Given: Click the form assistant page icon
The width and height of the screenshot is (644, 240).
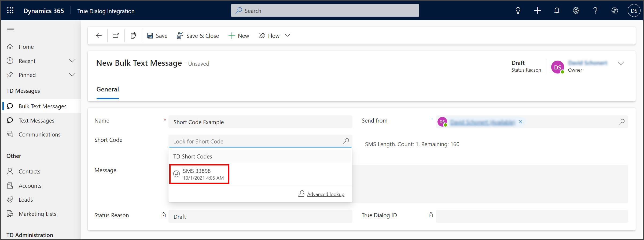Looking at the screenshot, I should (133, 36).
